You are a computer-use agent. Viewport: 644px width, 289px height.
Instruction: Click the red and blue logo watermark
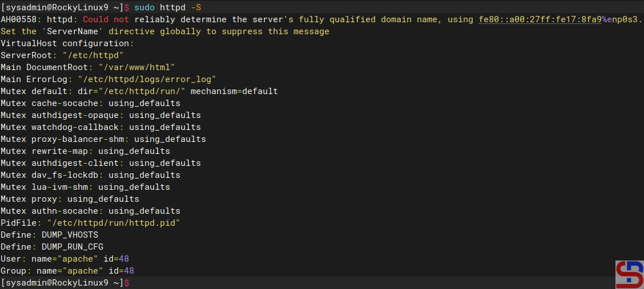(629, 274)
